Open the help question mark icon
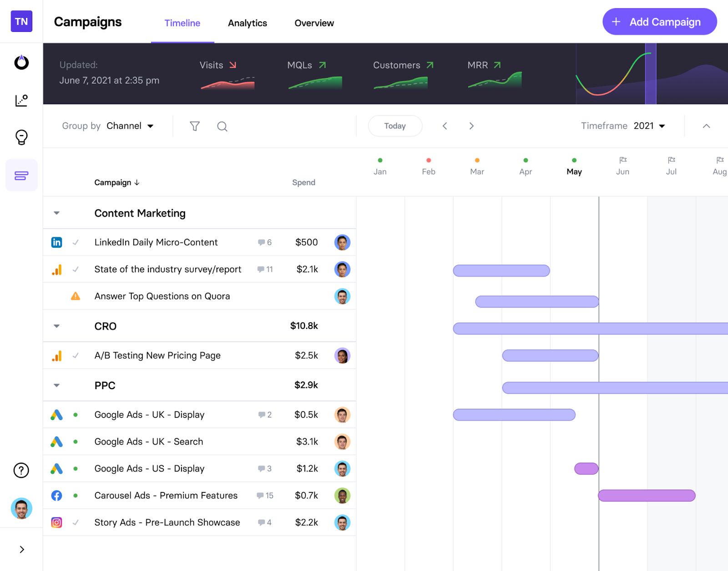 (21, 471)
